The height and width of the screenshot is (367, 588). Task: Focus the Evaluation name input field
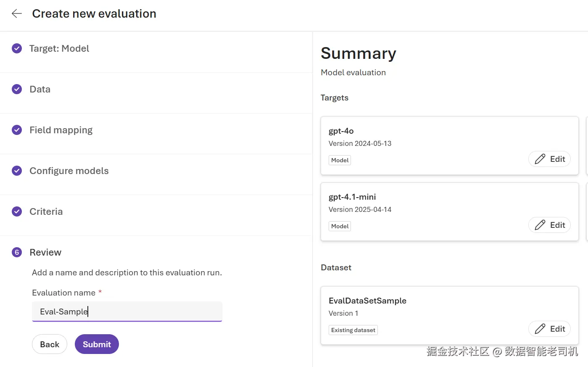127,312
